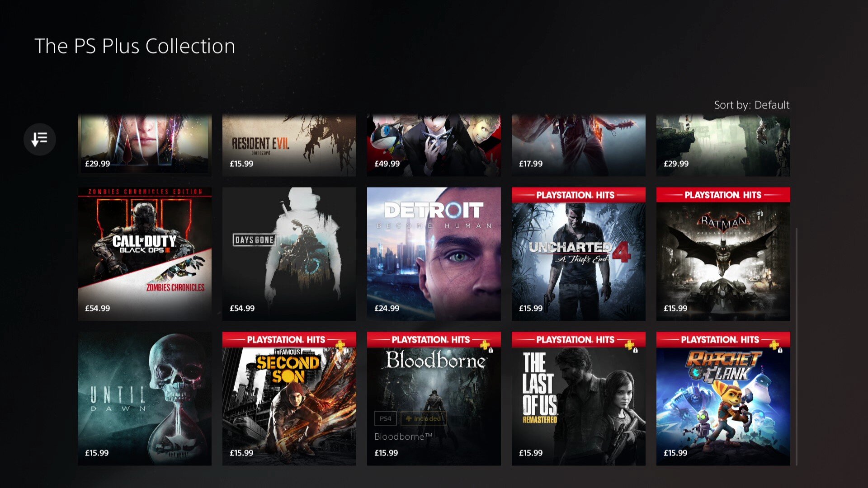Click £15.99 price on Batman Arkham Knight

coord(675,308)
